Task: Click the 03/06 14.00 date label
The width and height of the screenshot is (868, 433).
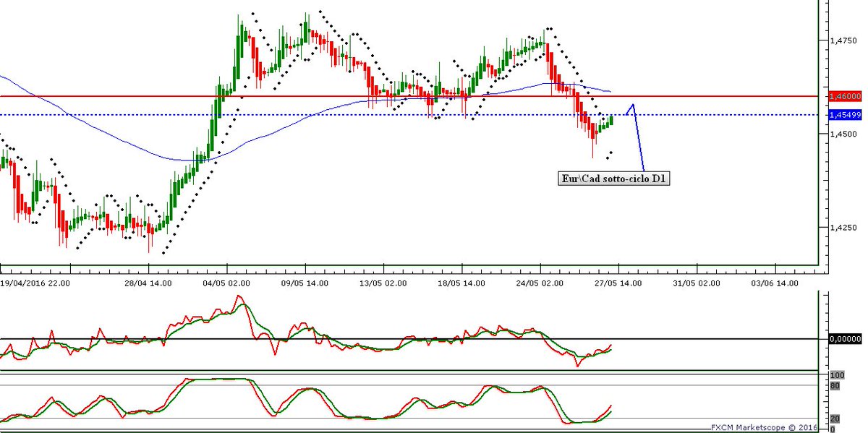Action: coord(775,283)
